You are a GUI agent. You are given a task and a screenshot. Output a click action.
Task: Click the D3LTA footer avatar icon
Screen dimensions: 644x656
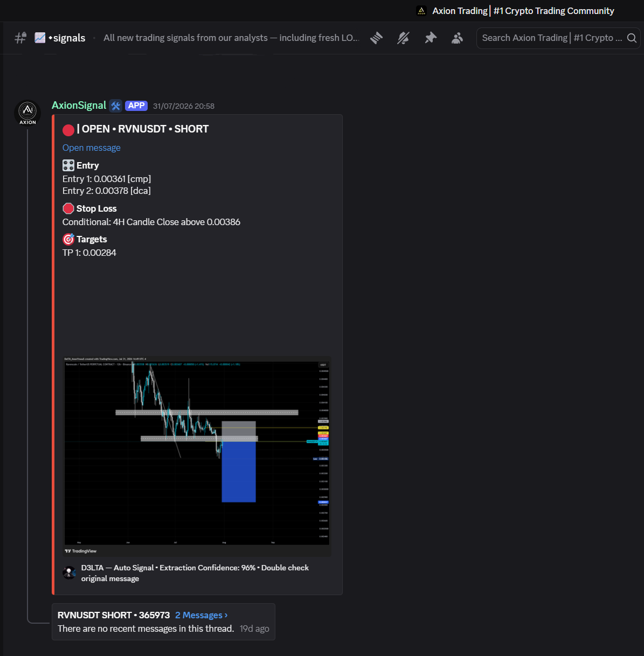(x=69, y=573)
